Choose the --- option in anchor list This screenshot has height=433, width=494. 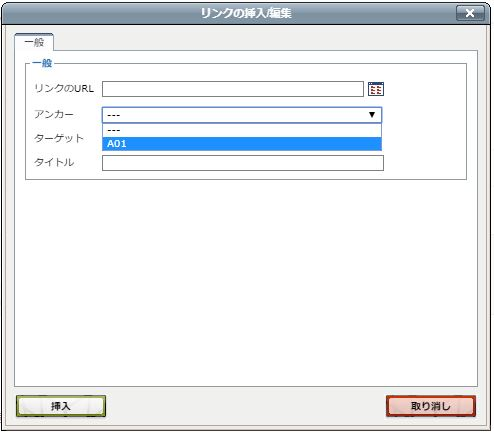click(x=242, y=130)
